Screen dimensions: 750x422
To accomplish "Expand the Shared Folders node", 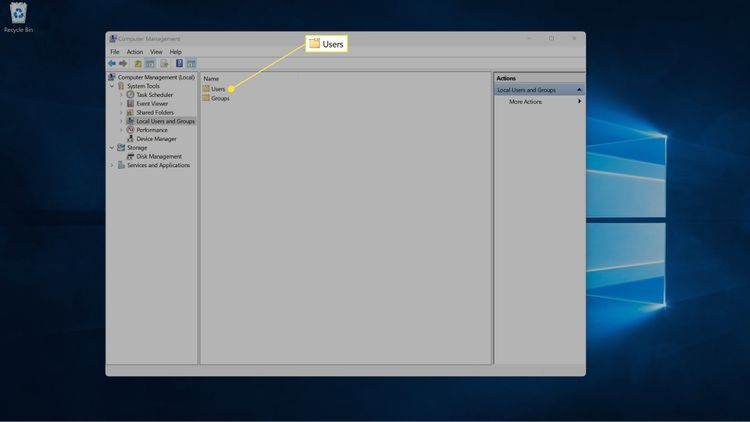I will click(121, 113).
